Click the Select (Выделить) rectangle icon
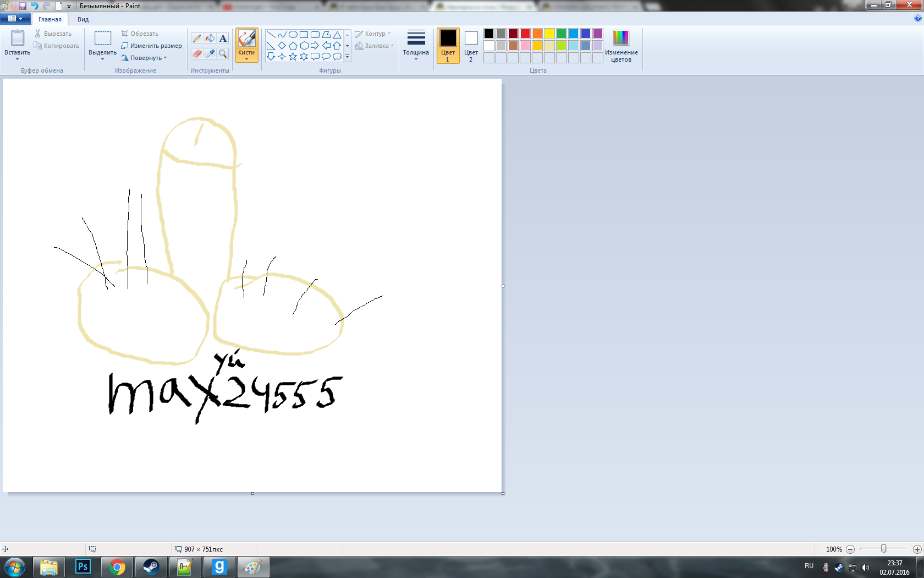Screen dimensions: 924x578 pyautogui.click(x=102, y=38)
